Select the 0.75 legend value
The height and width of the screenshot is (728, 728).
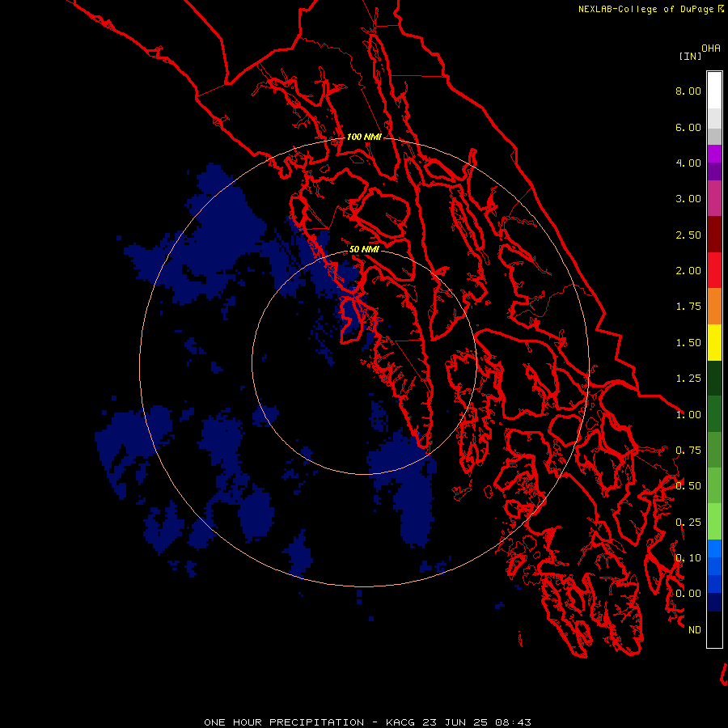click(688, 451)
